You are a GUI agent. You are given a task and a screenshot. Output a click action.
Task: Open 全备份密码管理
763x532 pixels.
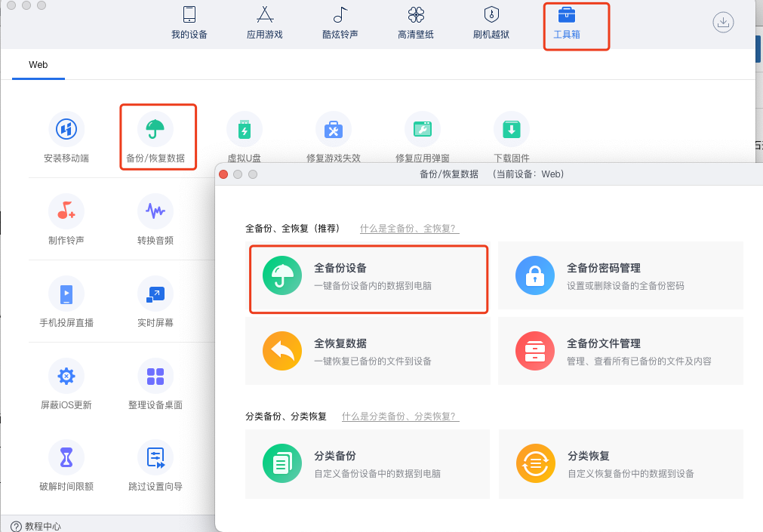click(x=620, y=276)
